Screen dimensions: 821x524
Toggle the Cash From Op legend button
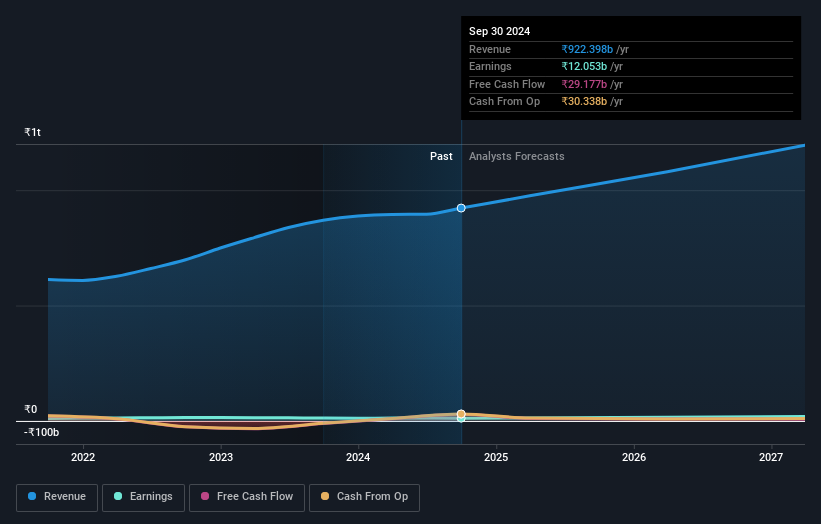pos(364,497)
